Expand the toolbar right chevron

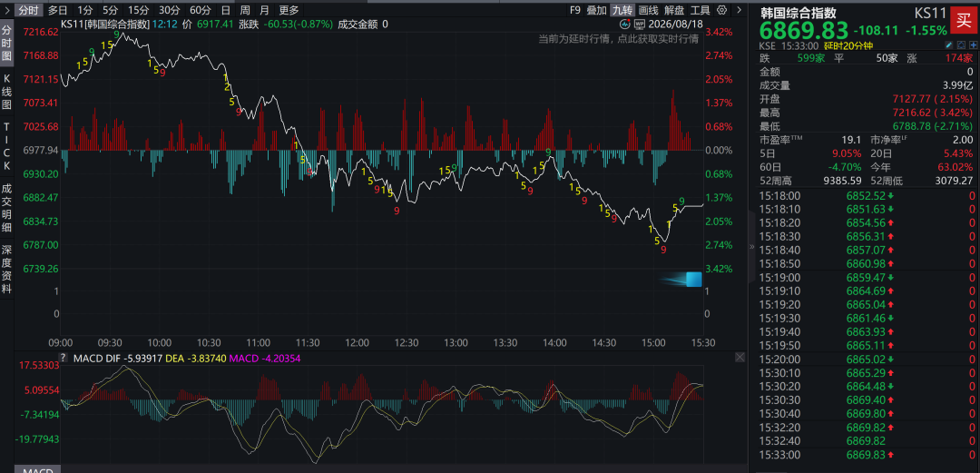[x=740, y=10]
